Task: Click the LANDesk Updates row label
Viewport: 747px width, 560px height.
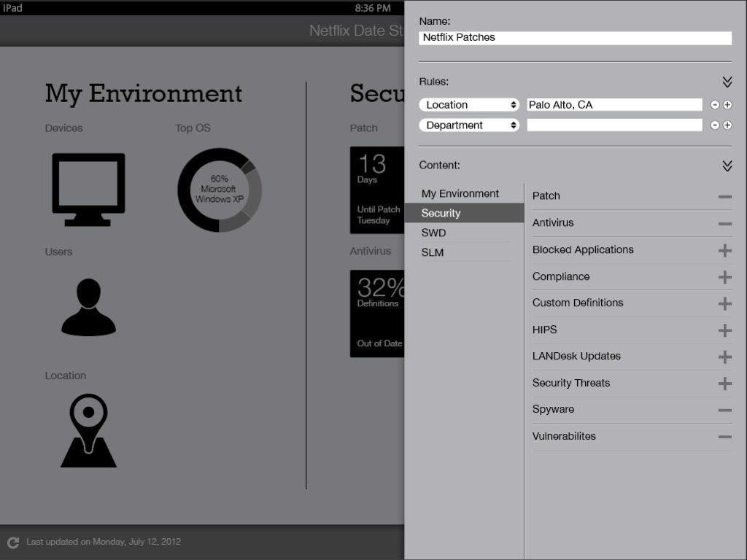Action: [x=576, y=356]
